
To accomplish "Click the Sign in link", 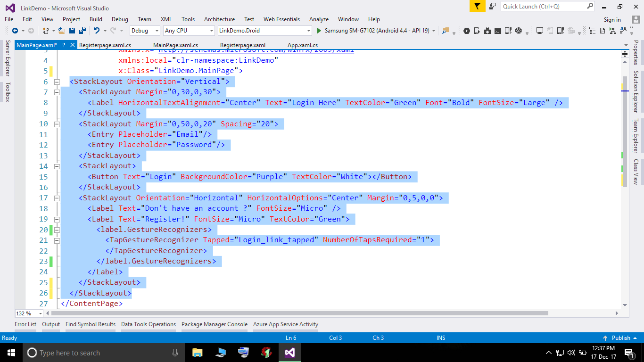I will tap(612, 19).
